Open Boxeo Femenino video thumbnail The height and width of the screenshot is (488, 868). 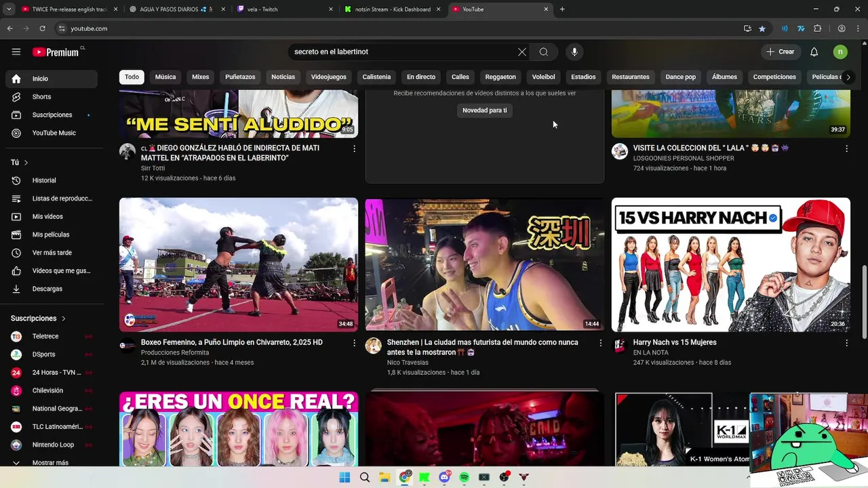click(x=239, y=264)
